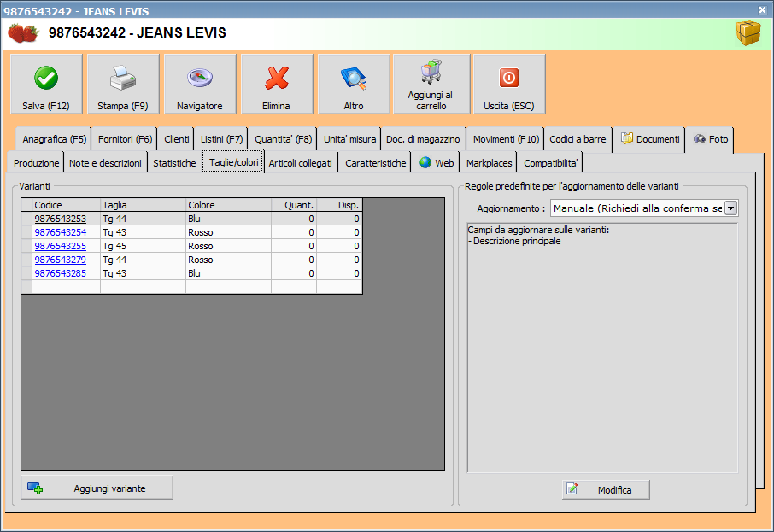Switch to the Codici a barre tab

point(578,140)
